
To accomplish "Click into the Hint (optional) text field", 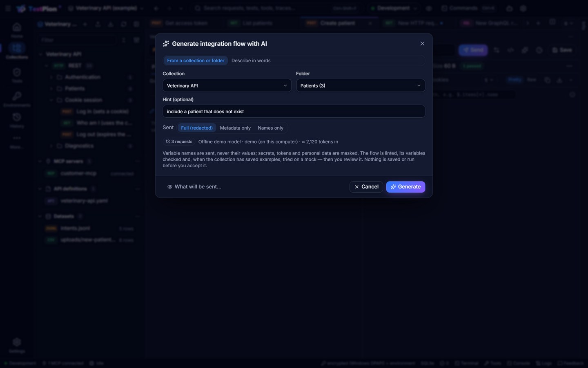I will coord(294,111).
